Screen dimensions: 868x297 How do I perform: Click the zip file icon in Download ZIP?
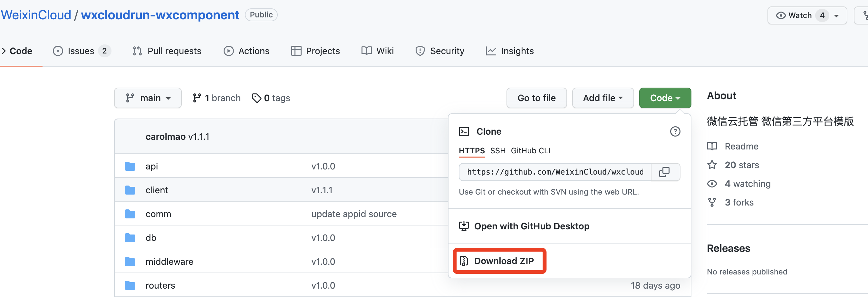[x=464, y=261]
